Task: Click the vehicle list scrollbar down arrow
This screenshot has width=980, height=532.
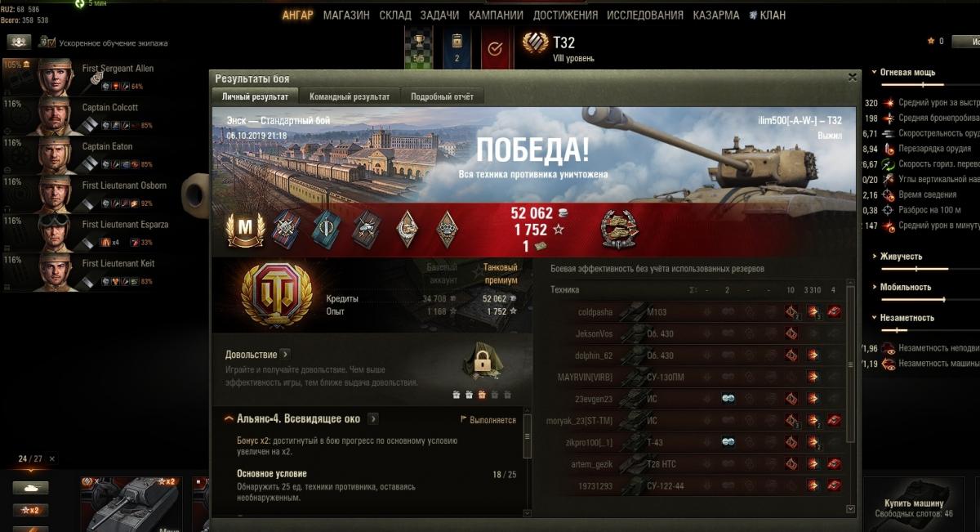Action: [x=850, y=509]
